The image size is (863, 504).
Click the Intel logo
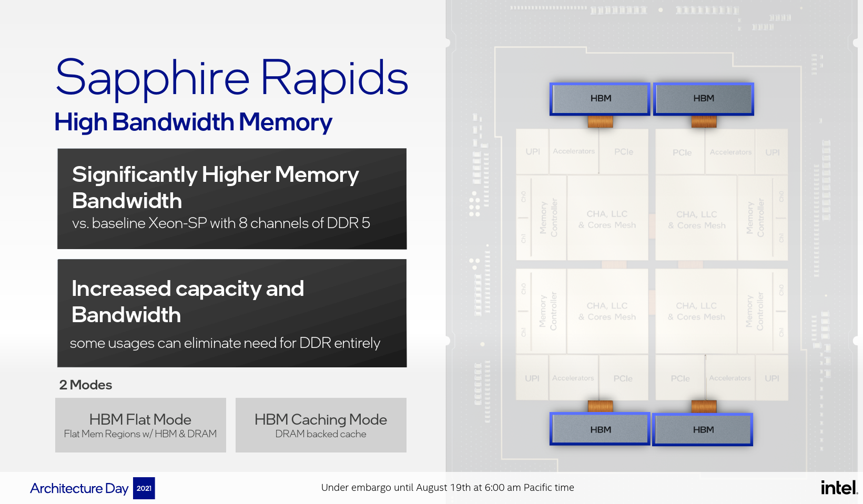839,488
